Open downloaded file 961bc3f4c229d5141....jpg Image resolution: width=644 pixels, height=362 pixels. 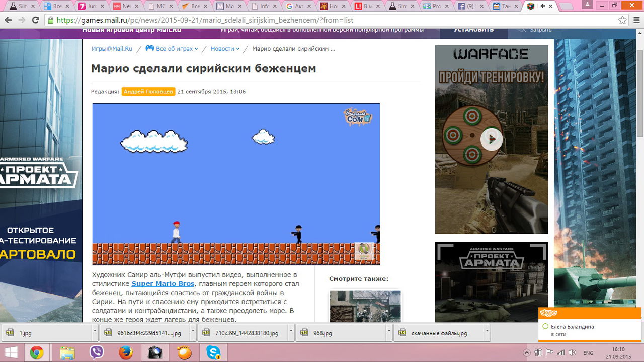[146, 333]
